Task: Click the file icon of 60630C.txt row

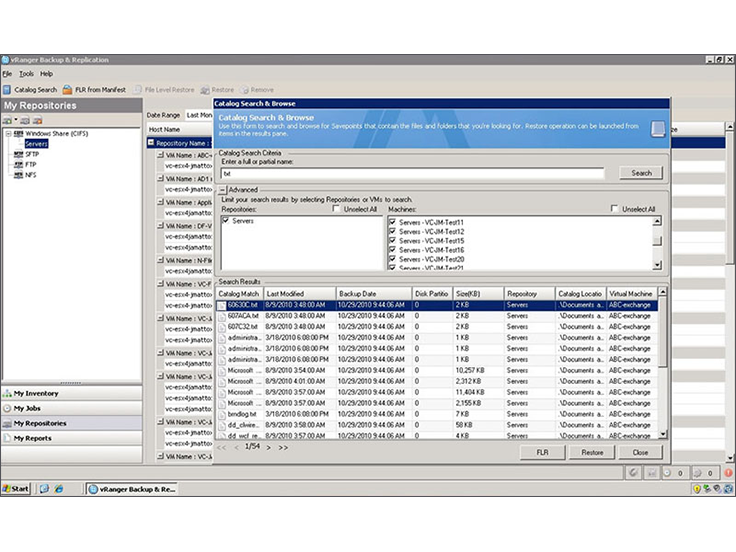Action: 222,306
